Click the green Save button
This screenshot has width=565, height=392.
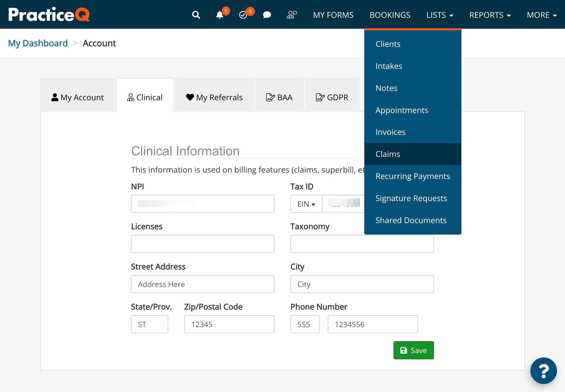click(413, 350)
